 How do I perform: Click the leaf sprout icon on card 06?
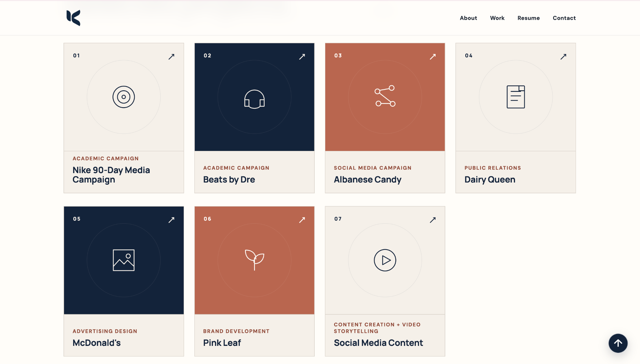click(x=254, y=260)
